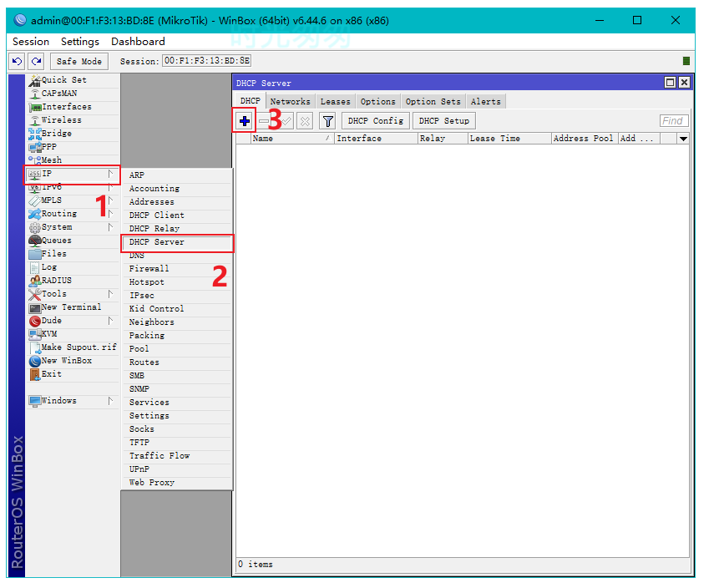Click the blue plus add button
The height and width of the screenshot is (588, 709).
(x=244, y=121)
